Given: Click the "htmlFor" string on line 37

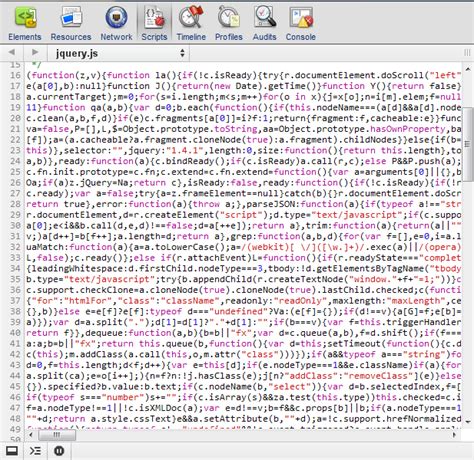Looking at the screenshot, I should [x=88, y=301].
